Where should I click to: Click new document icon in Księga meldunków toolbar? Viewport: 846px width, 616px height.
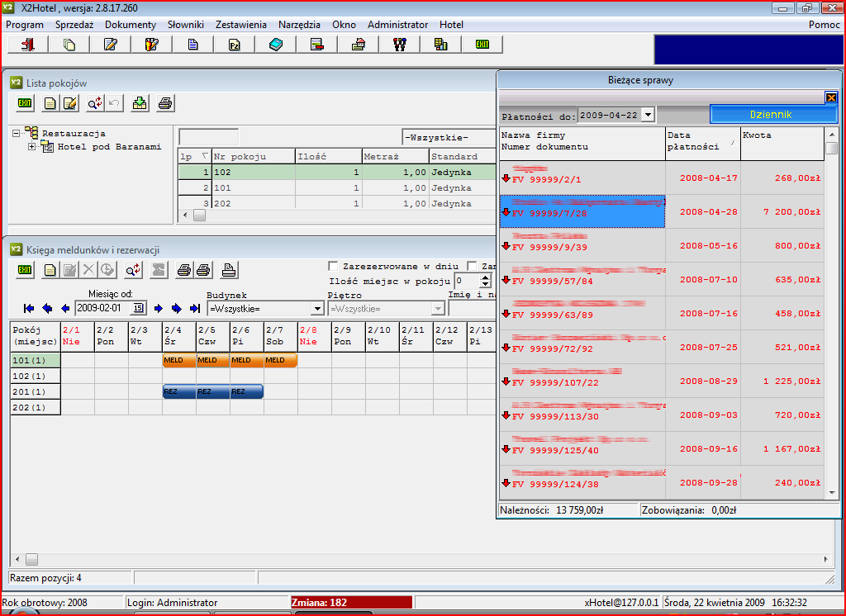(50, 270)
